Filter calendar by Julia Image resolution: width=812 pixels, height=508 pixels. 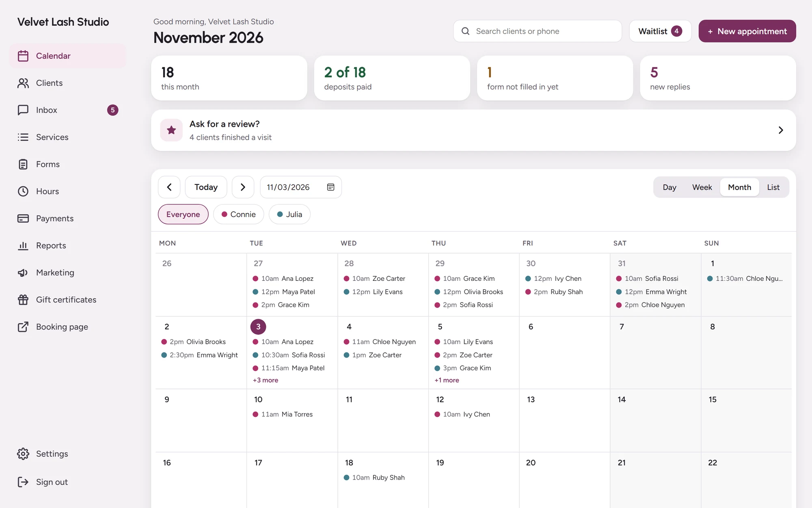(x=289, y=214)
